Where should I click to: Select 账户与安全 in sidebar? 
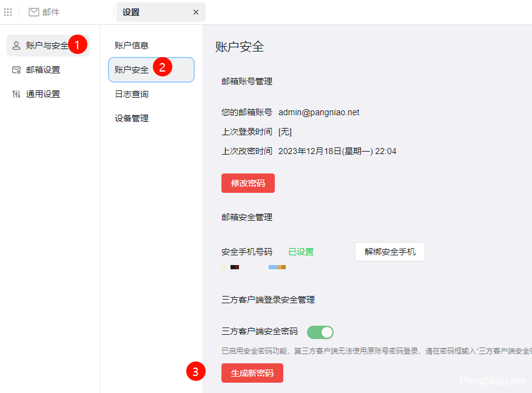point(48,45)
